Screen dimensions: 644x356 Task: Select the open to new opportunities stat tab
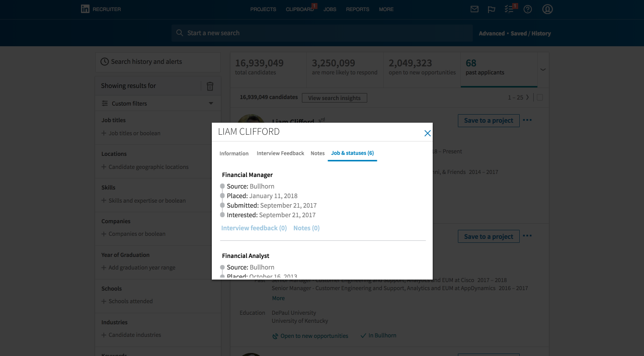coord(422,69)
